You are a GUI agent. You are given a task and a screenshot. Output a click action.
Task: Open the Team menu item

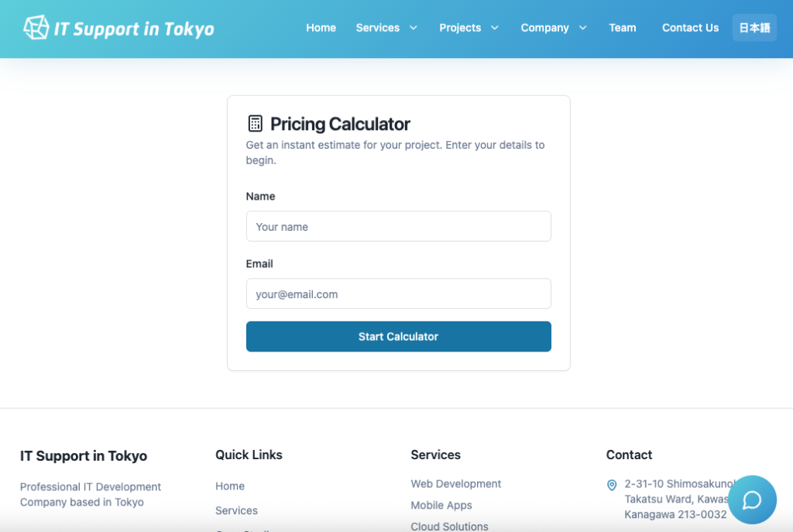[x=622, y=28]
